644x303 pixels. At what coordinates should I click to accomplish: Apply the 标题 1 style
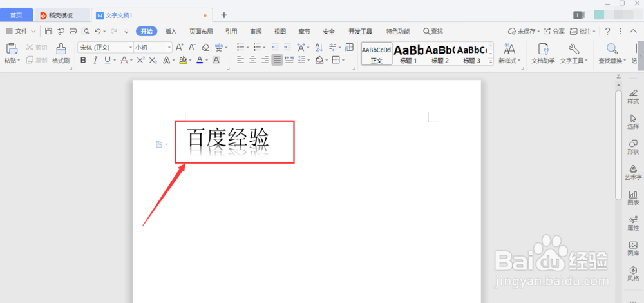coord(408,54)
